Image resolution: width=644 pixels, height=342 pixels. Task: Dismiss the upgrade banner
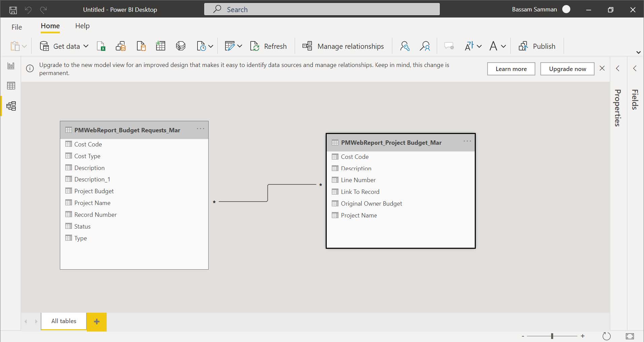602,68
